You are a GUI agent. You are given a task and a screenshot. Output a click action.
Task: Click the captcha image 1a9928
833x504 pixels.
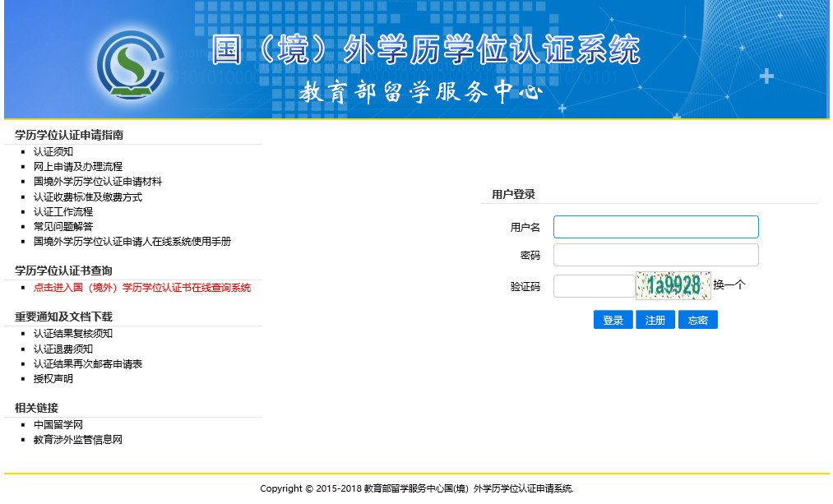tap(673, 286)
